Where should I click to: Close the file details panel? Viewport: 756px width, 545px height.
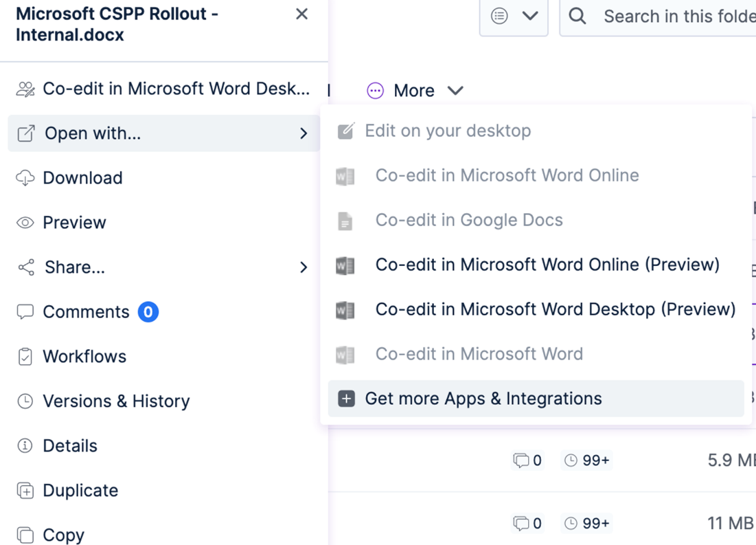(x=301, y=14)
